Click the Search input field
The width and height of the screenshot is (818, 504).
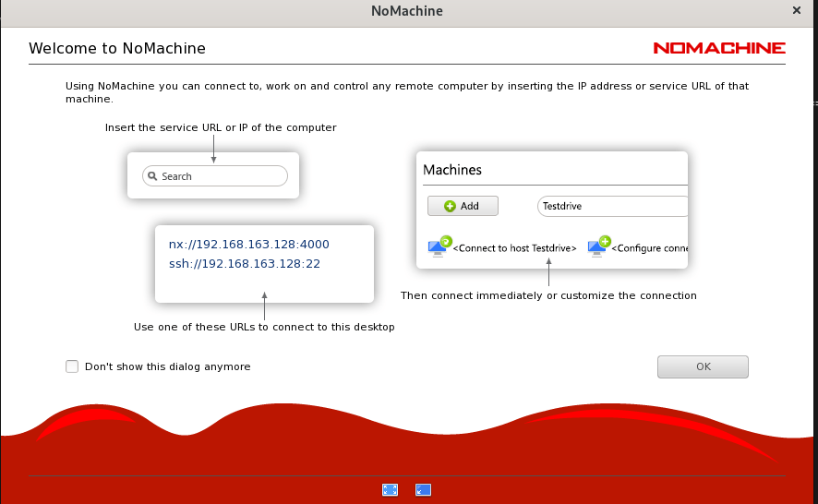[x=215, y=175]
